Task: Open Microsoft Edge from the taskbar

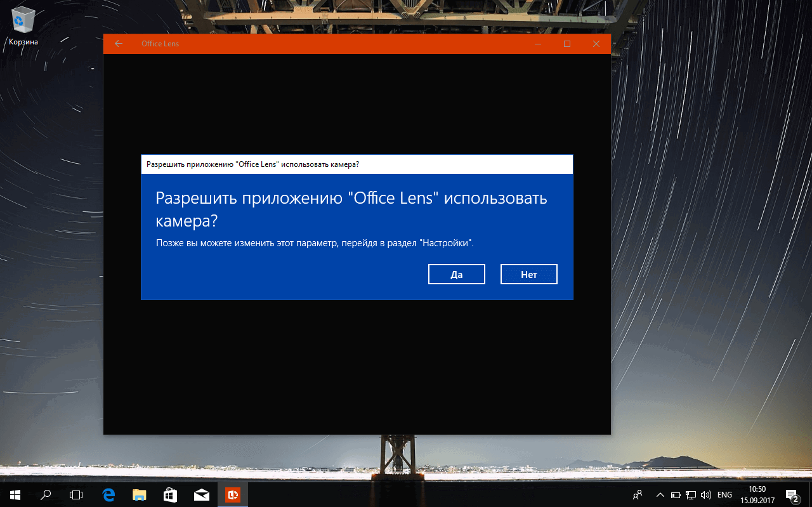Action: [108, 494]
